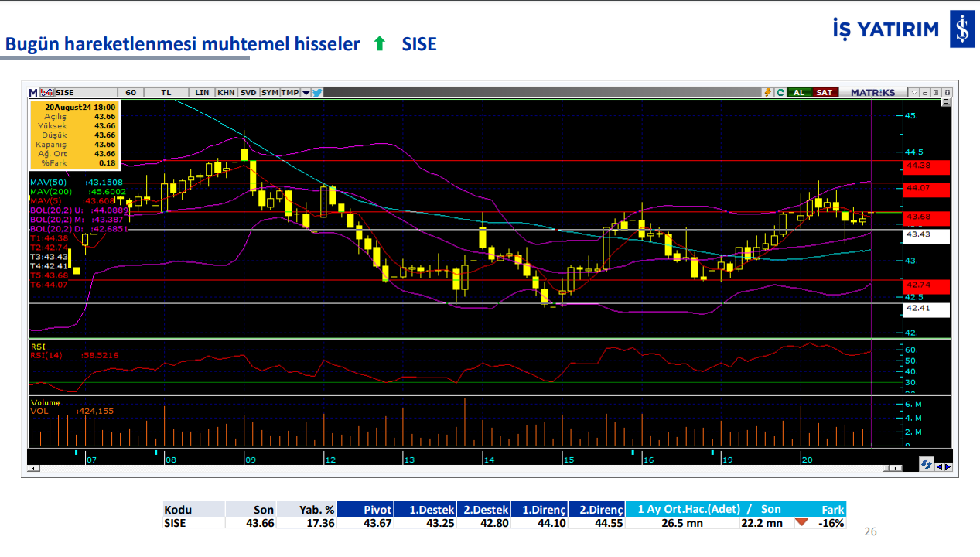
Task: Click the Matriks M logo icon
Action: tap(33, 92)
